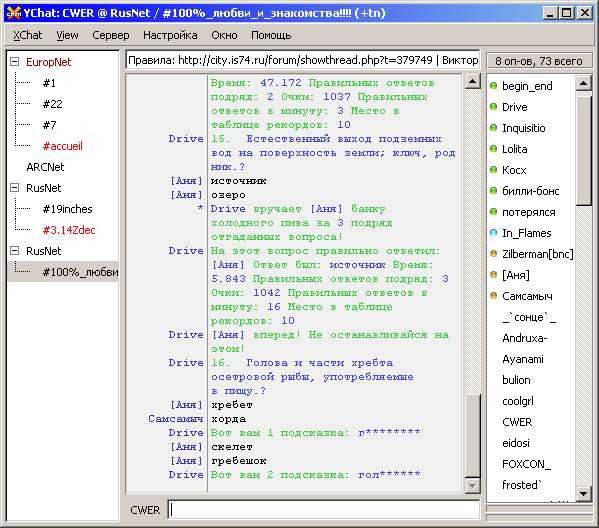This screenshot has height=528, width=599.
Task: Click the YChat app icon in title bar
Action: coord(14,13)
